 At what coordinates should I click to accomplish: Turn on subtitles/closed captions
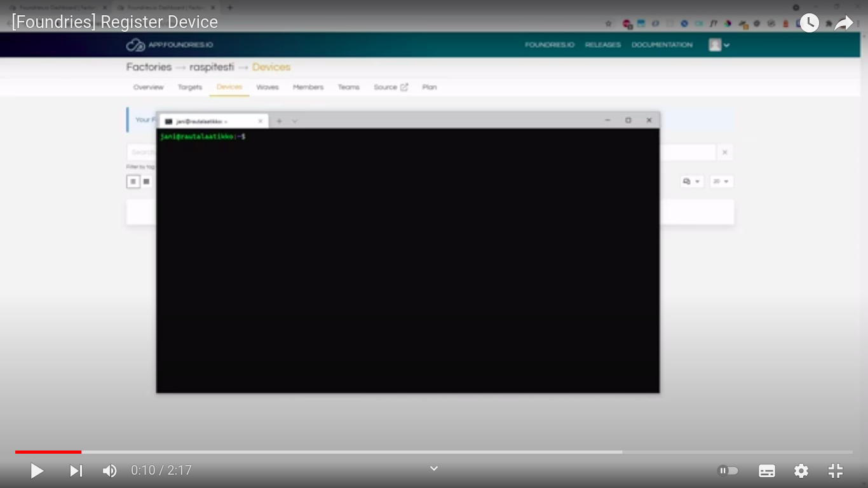click(767, 471)
